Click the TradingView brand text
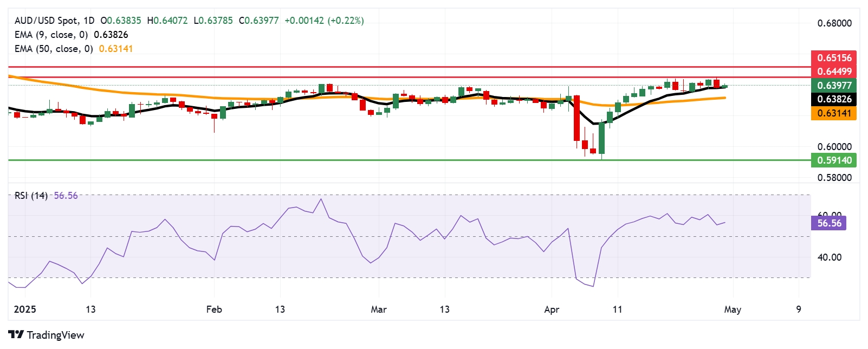Viewport: 868px width, 349px height. (55, 335)
